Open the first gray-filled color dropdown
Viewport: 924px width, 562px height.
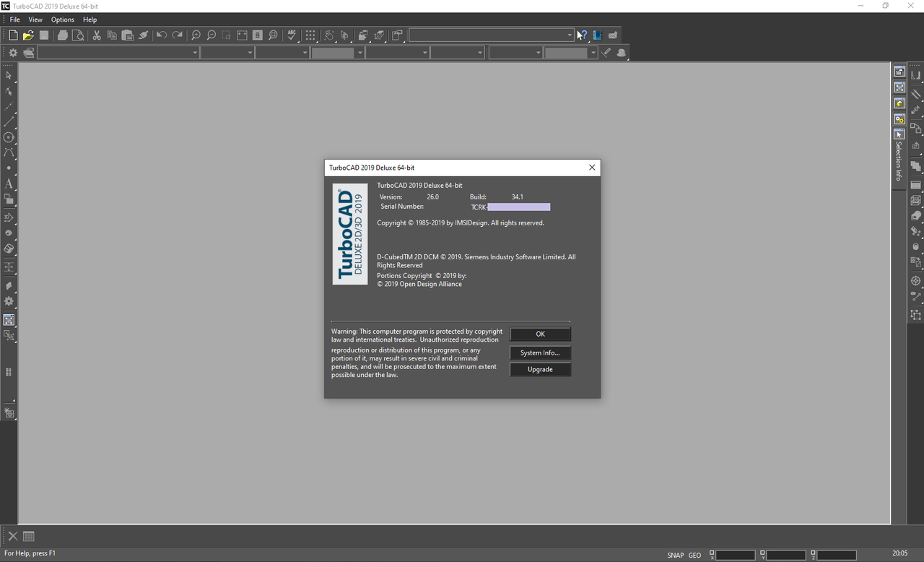(337, 53)
